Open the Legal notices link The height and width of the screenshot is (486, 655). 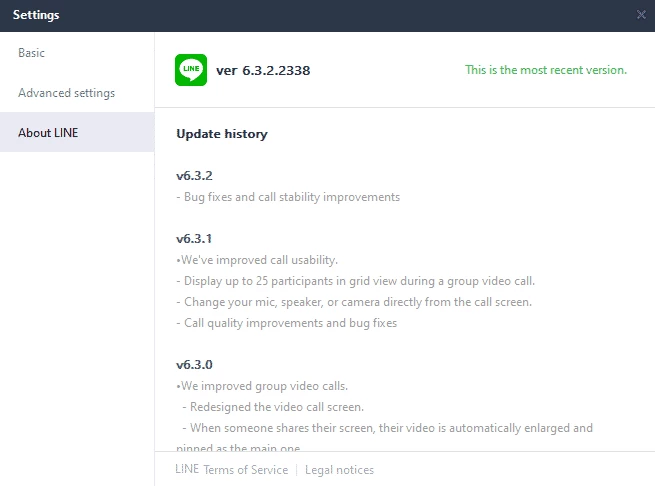click(339, 470)
